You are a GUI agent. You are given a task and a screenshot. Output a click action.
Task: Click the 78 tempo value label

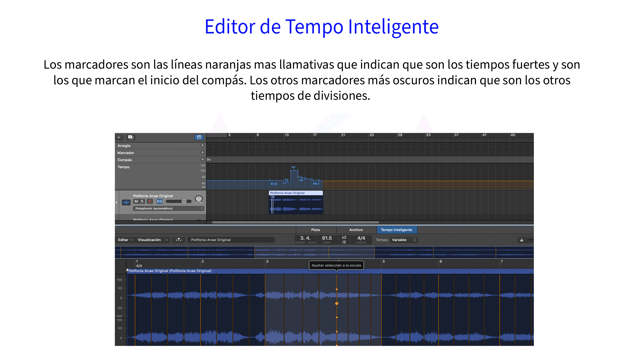point(301,180)
